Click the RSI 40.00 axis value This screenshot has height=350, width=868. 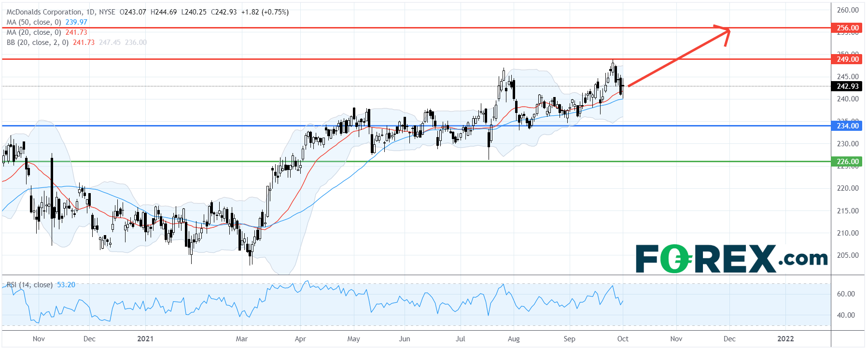[846, 315]
